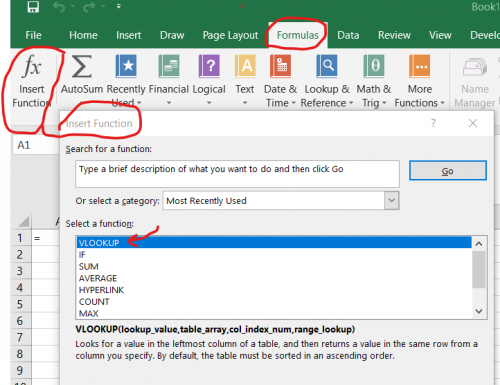The image size is (500, 385).
Task: Open the Date & Time functions icon
Action: pos(280,66)
